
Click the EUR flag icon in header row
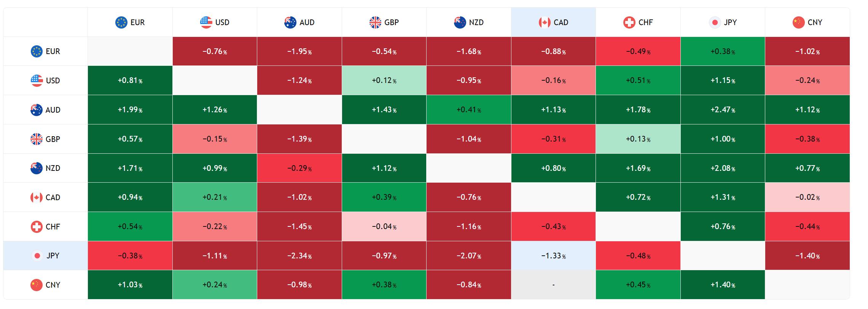pos(121,22)
